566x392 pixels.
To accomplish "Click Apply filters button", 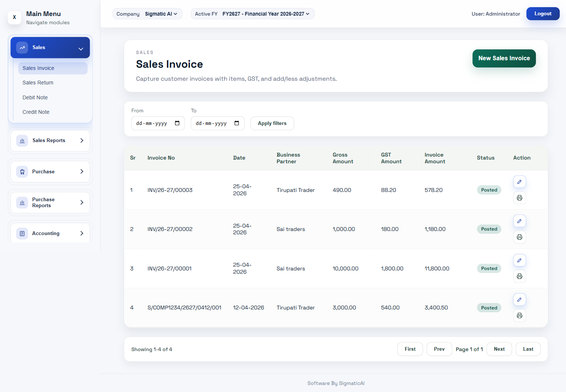I will click(x=272, y=123).
